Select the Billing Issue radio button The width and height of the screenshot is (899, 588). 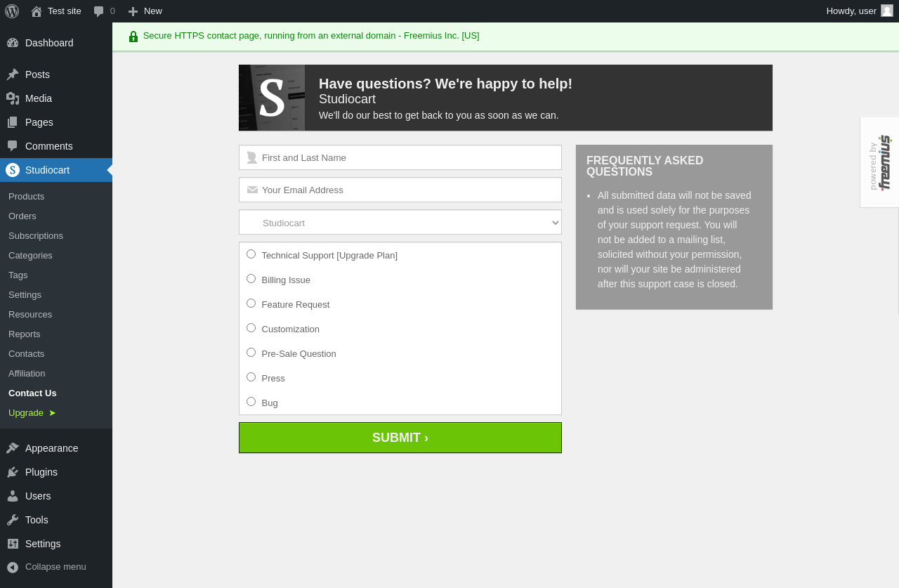[251, 279]
